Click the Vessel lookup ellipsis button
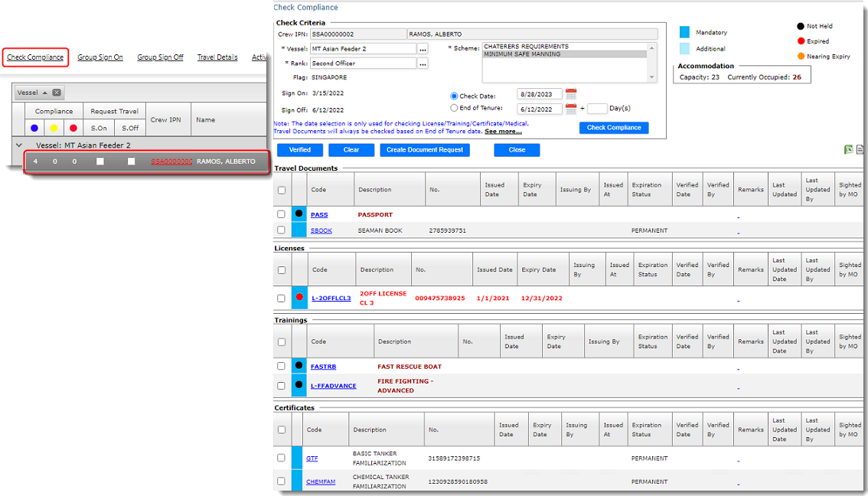The height and width of the screenshot is (496, 868). point(423,49)
